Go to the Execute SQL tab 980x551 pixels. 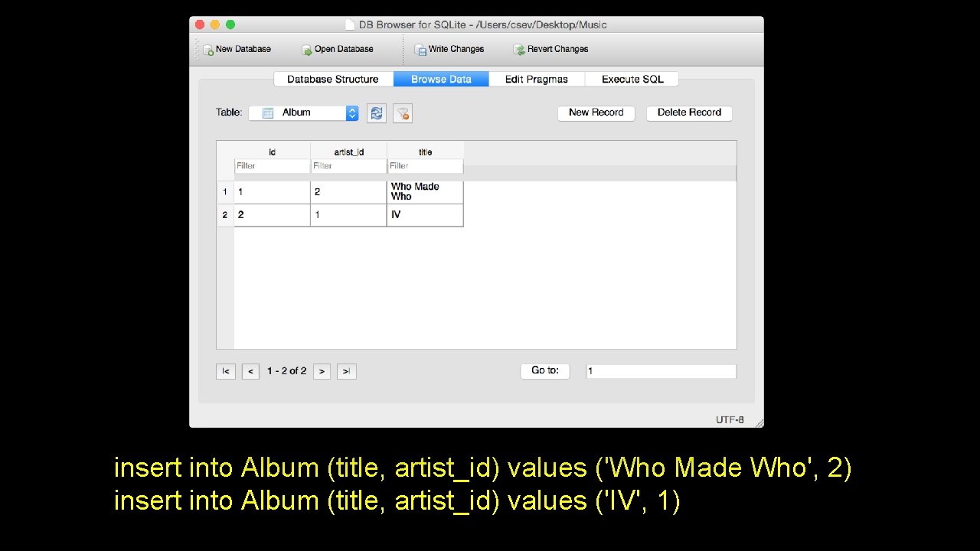click(632, 79)
